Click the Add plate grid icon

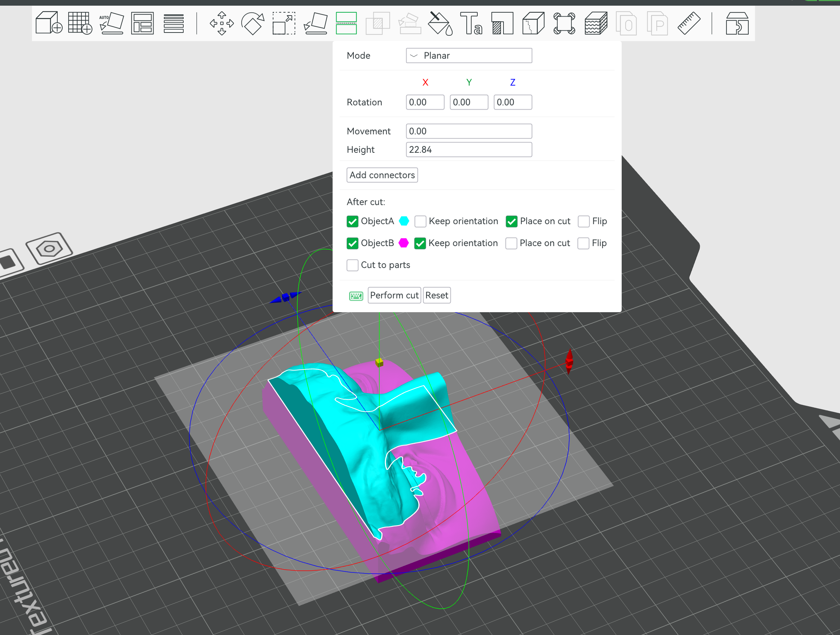coord(80,23)
